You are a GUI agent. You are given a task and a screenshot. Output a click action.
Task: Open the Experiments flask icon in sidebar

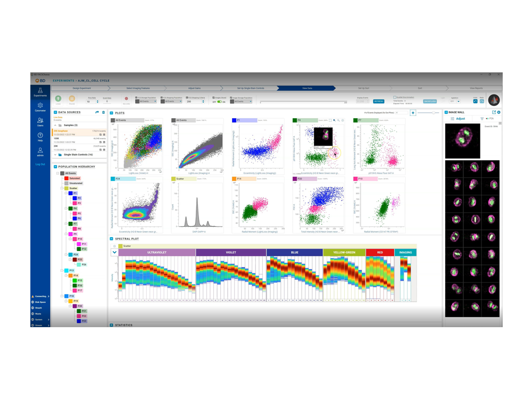[x=40, y=90]
